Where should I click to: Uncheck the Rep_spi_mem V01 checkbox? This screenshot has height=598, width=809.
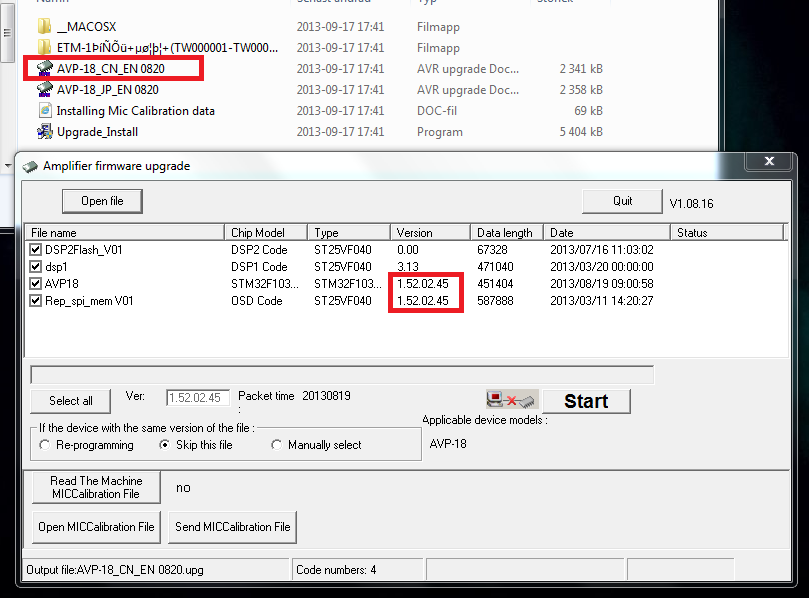coord(35,301)
